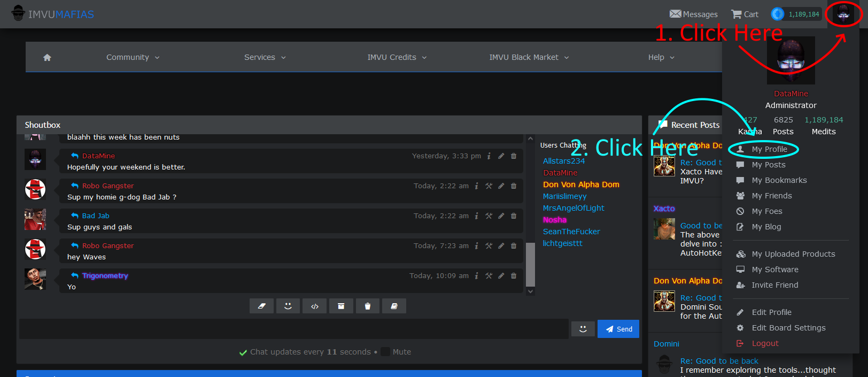Open emoji picker next to Send button
Viewport: 868px width, 377px height.
coord(583,329)
